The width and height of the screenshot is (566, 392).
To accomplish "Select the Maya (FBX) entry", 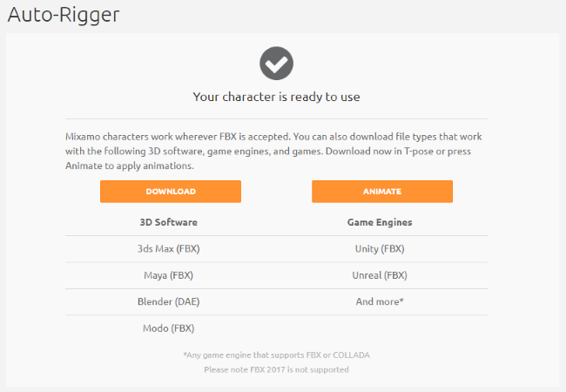I will tap(169, 275).
